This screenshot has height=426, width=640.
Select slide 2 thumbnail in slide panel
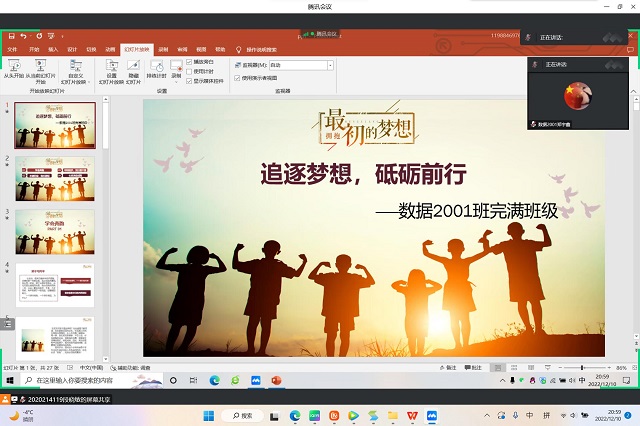click(55, 179)
